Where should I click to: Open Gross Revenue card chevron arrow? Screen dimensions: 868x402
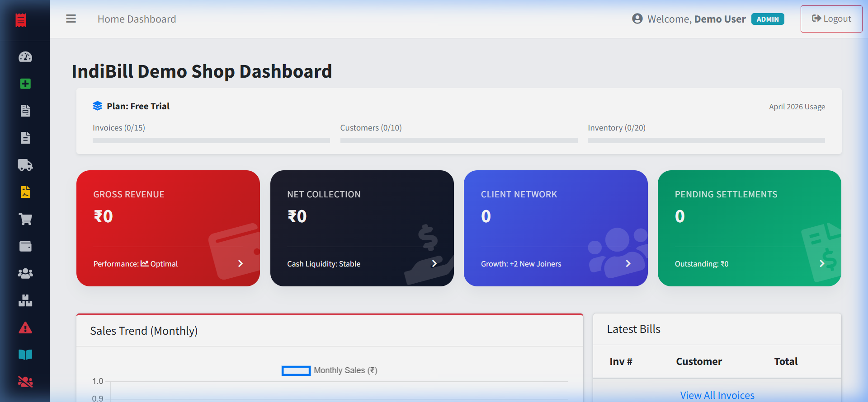[241, 264]
